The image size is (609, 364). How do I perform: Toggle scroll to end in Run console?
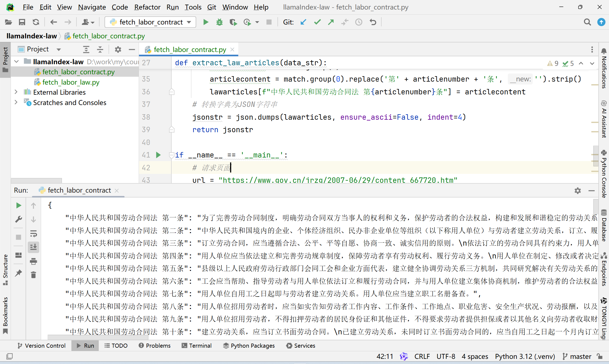tap(33, 247)
